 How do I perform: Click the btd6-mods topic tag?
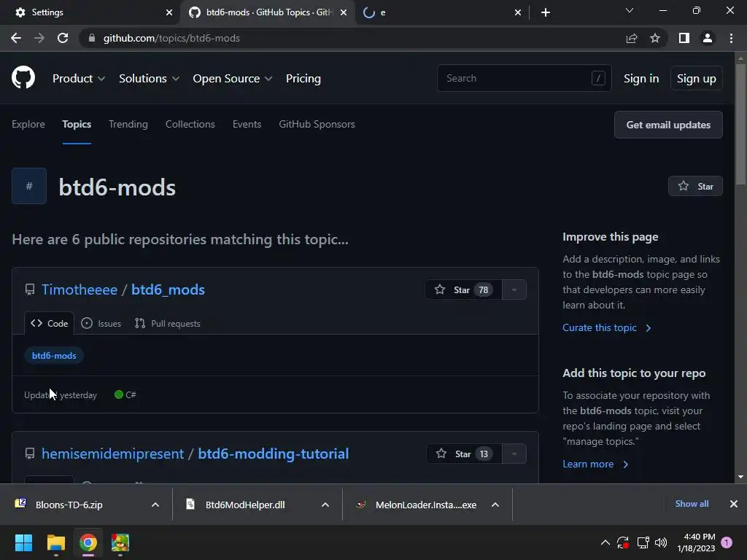(x=54, y=355)
